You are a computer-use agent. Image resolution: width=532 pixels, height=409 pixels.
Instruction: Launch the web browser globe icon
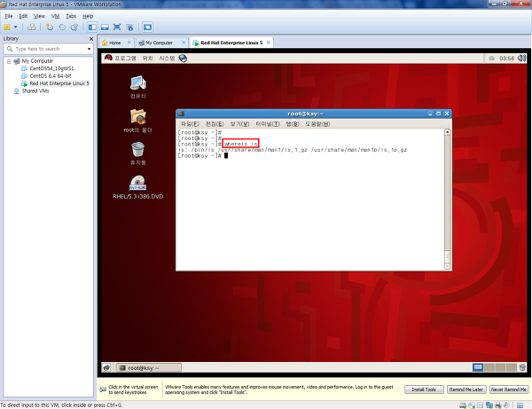click(183, 59)
